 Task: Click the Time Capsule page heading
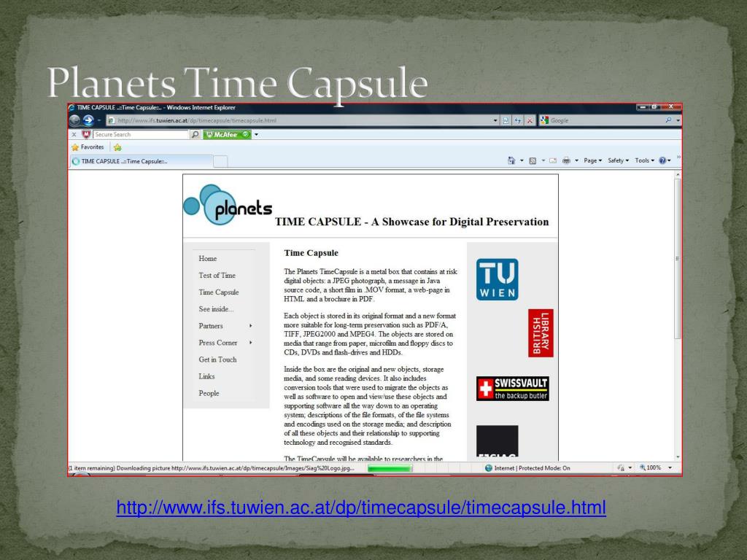(x=311, y=253)
